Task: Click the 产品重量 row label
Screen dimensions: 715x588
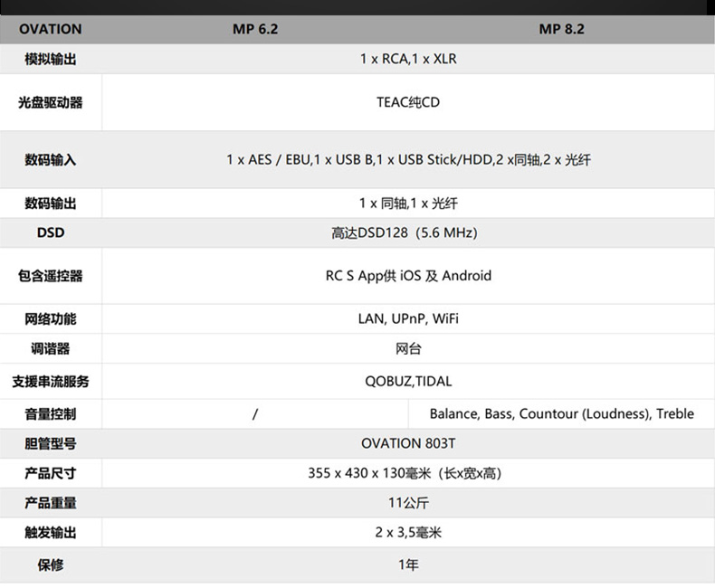Action: pyautogui.click(x=50, y=503)
